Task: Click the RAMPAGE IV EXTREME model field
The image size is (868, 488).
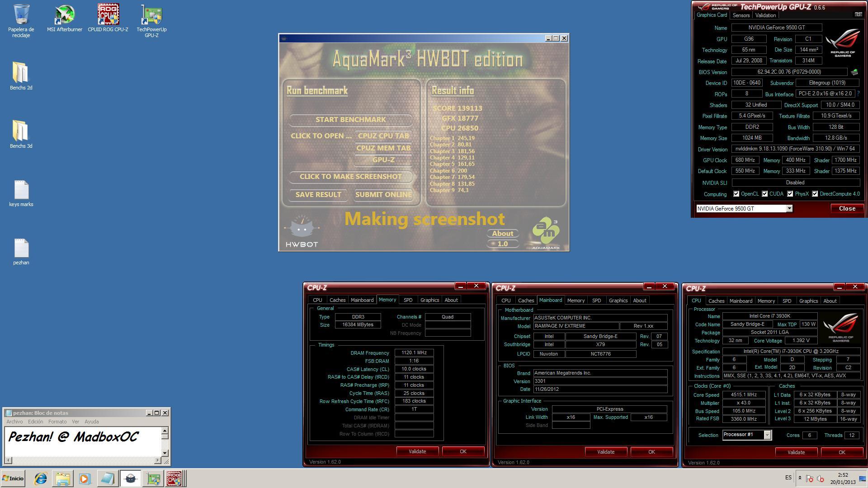Action: [576, 326]
